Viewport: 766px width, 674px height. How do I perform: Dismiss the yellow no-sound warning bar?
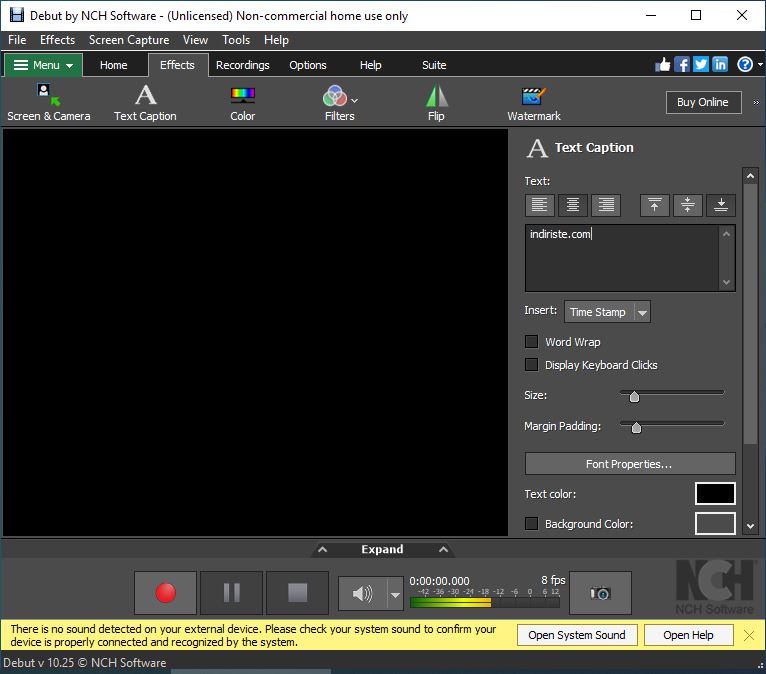pyautogui.click(x=749, y=635)
